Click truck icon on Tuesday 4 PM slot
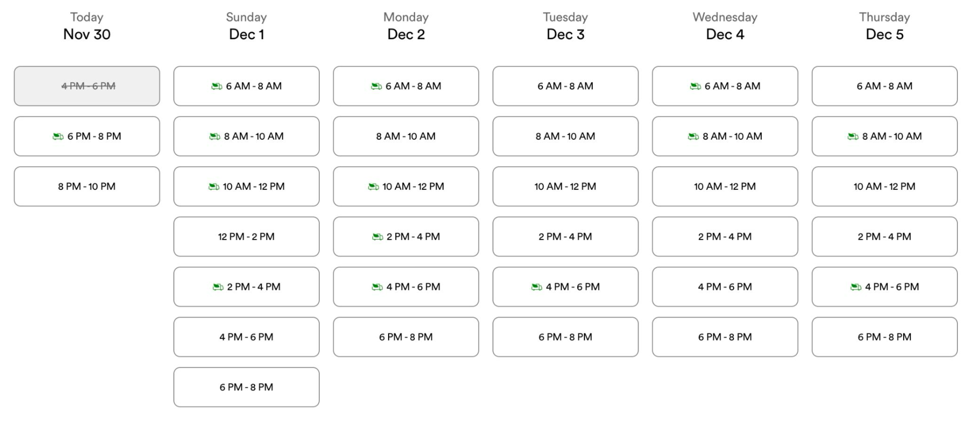The height and width of the screenshot is (421, 980). [x=537, y=287]
